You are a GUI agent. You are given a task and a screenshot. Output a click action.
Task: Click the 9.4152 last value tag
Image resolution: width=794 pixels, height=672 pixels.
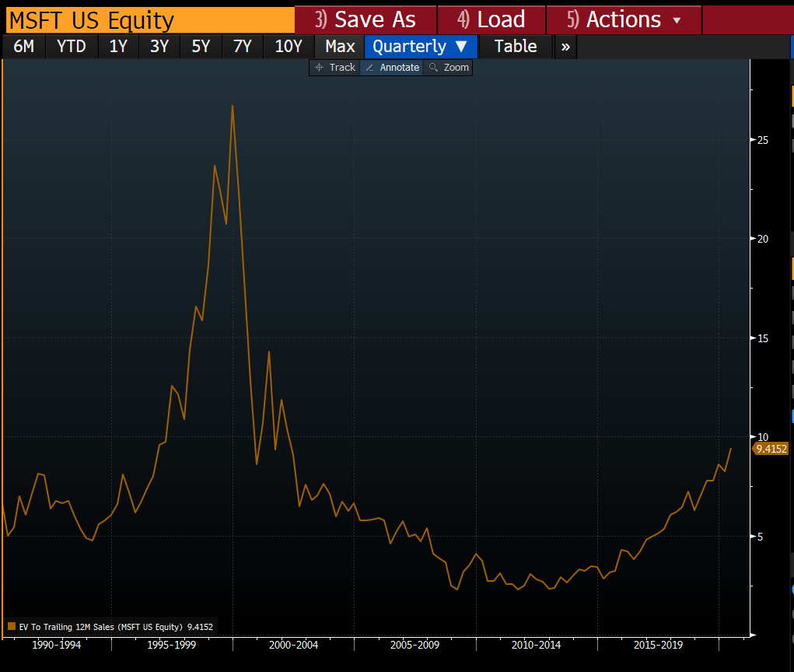point(771,449)
